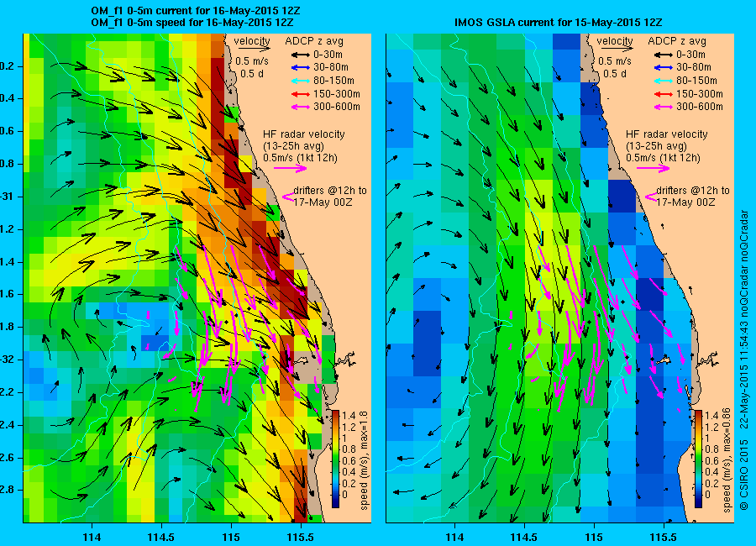Click longitude label 114.5 under right panel
The width and height of the screenshot is (756, 546).
(524, 538)
